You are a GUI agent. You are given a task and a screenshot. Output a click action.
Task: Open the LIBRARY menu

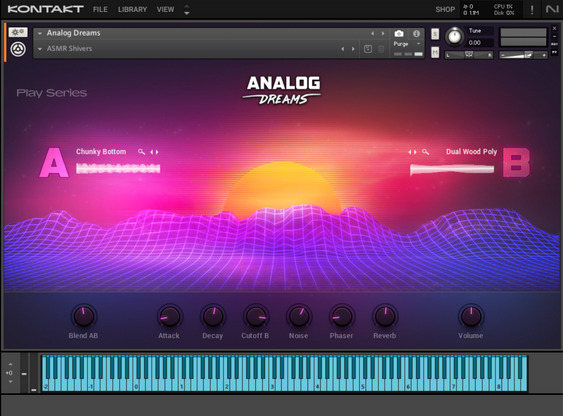[132, 9]
